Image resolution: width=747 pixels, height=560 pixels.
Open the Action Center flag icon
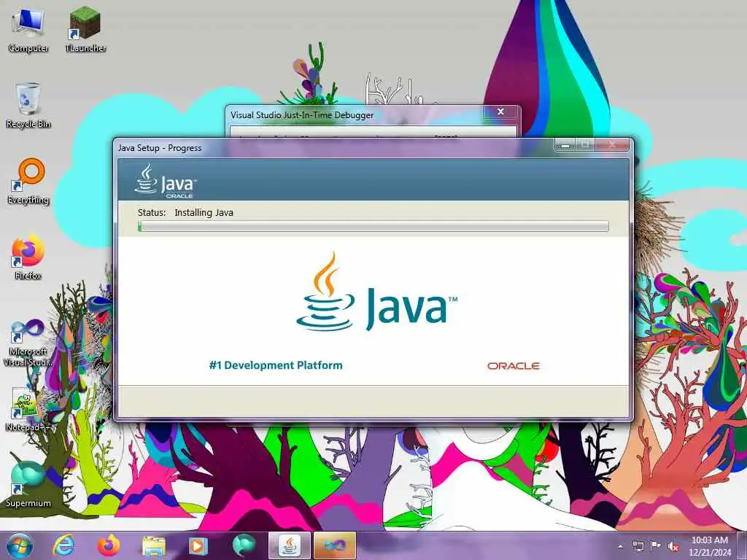656,546
